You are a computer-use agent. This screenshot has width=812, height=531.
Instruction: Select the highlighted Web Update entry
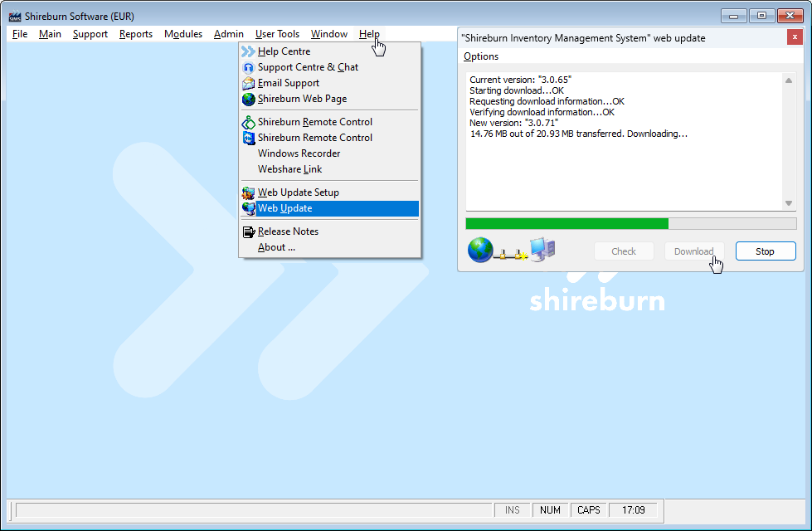point(330,208)
